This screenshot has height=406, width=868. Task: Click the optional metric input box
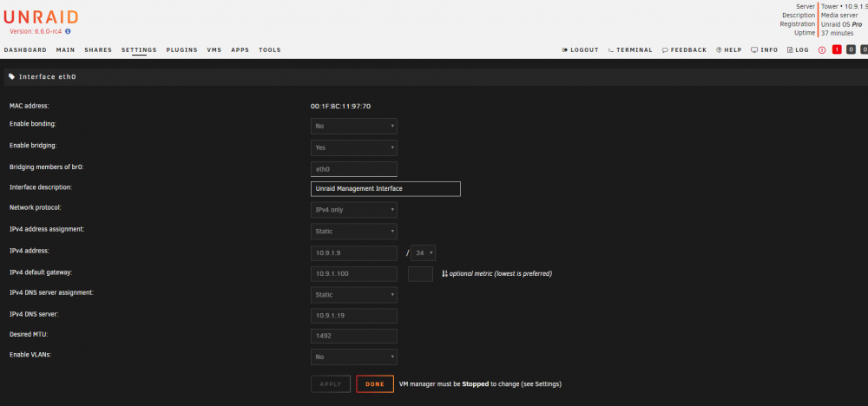(420, 274)
